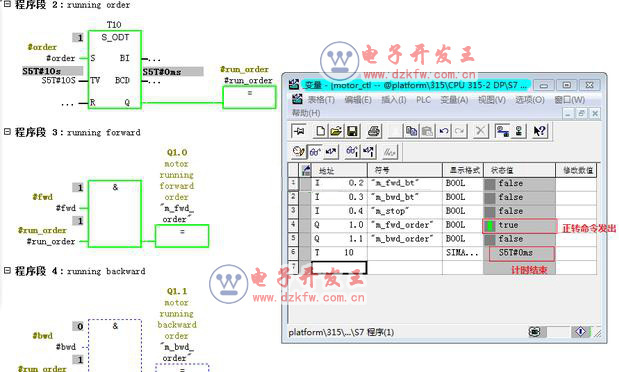Open the context help pointer tool
The height and width of the screenshot is (372, 619).
click(539, 131)
